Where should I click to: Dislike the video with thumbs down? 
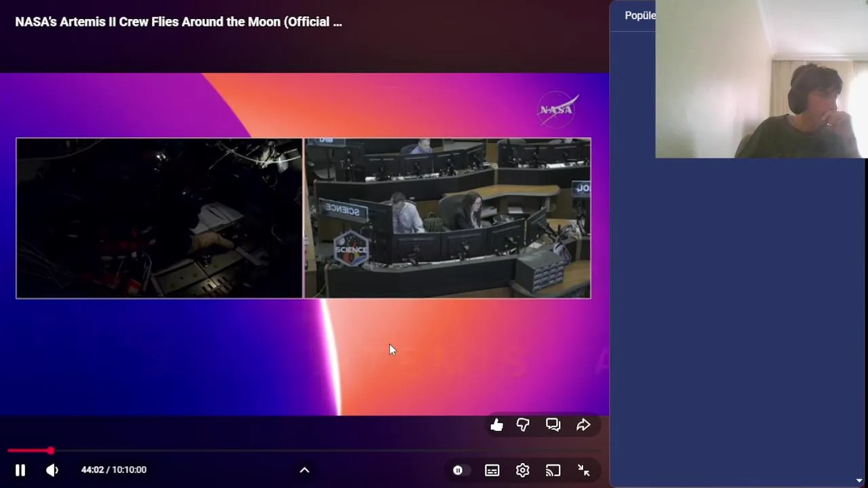tap(523, 425)
